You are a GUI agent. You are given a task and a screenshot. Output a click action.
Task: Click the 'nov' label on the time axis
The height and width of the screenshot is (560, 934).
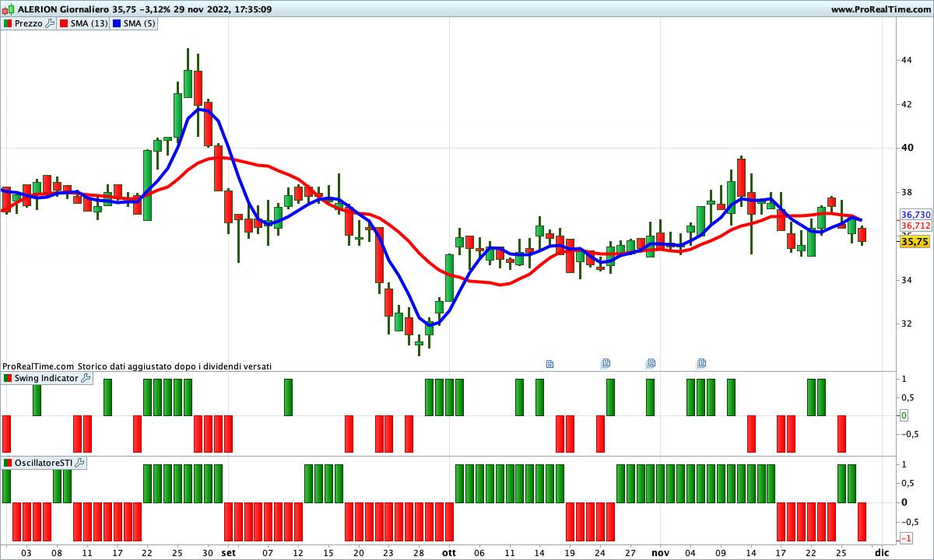pos(660,552)
